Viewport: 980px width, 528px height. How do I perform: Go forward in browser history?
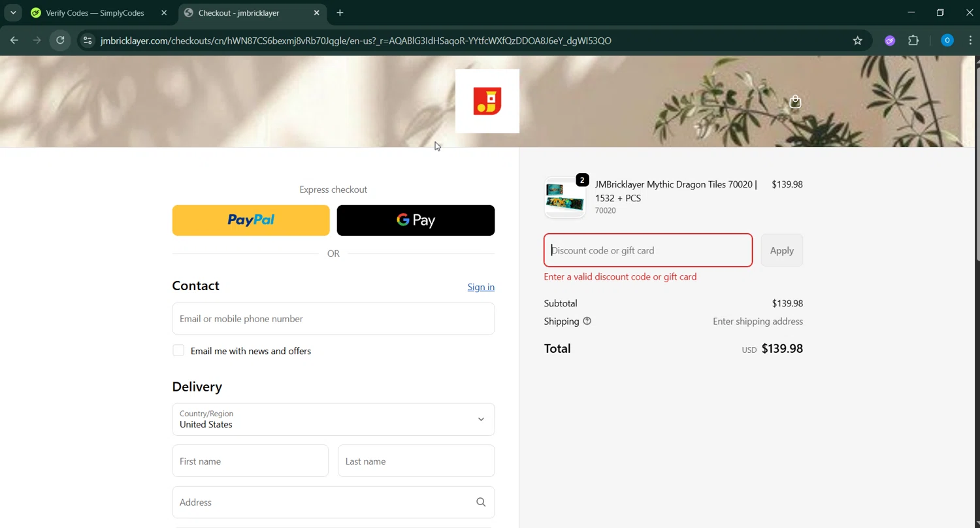point(37,41)
